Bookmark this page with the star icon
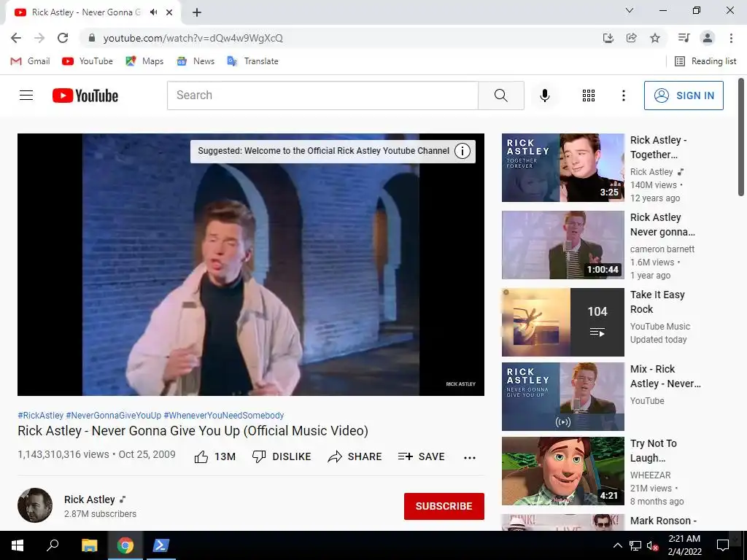This screenshot has width=747, height=560. (655, 38)
